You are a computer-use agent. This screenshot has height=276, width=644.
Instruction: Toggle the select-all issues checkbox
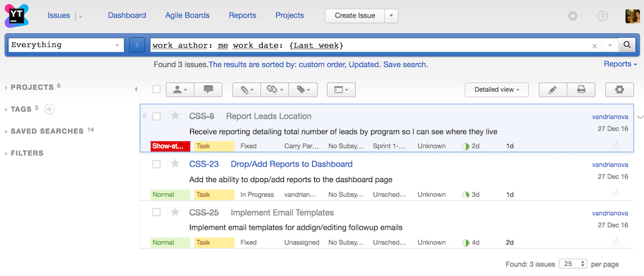point(156,89)
